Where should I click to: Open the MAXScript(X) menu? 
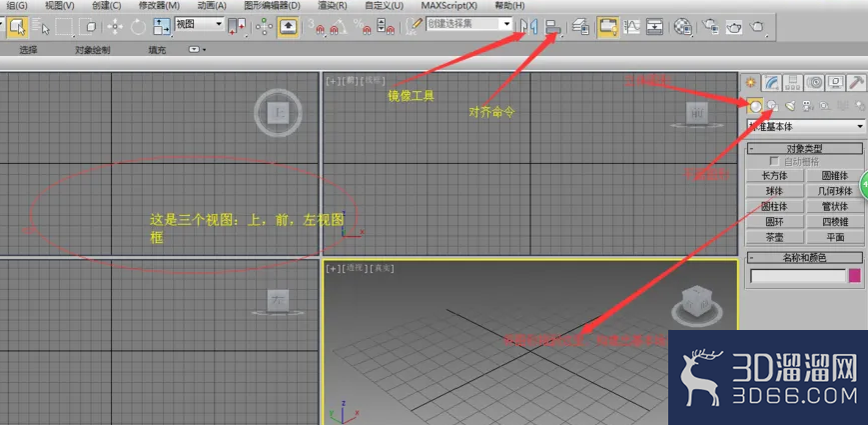pyautogui.click(x=448, y=6)
